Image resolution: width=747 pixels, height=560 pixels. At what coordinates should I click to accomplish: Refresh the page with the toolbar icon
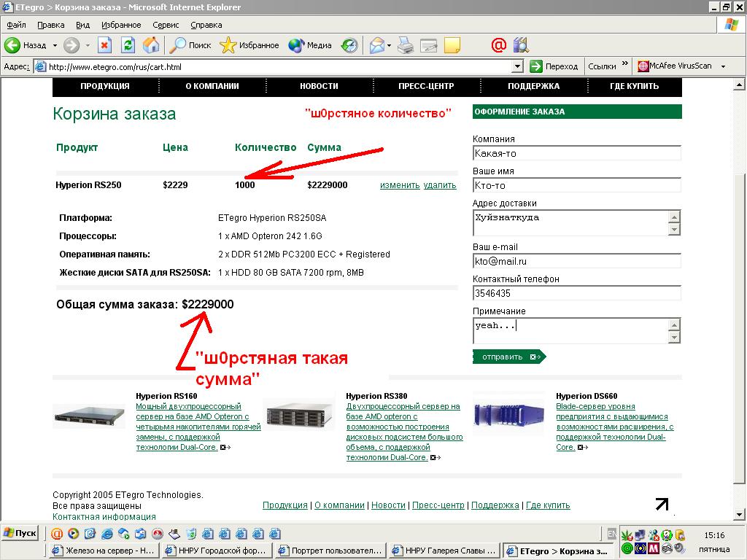(128, 45)
